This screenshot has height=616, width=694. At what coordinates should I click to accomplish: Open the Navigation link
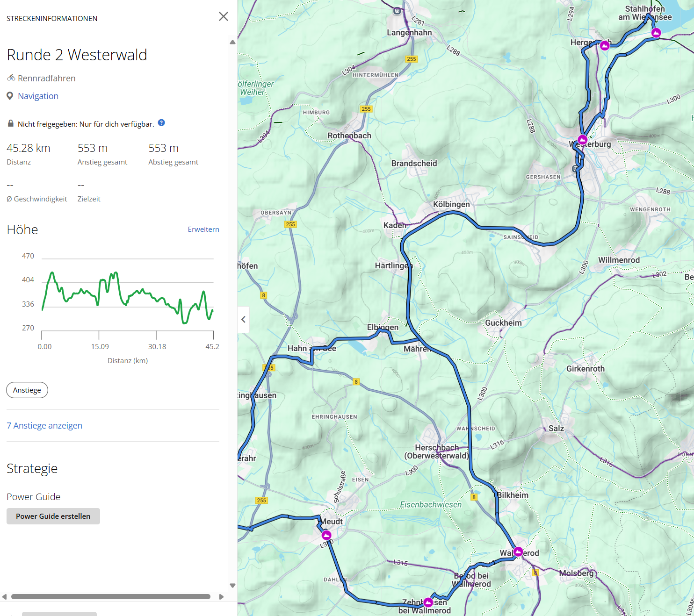click(38, 96)
